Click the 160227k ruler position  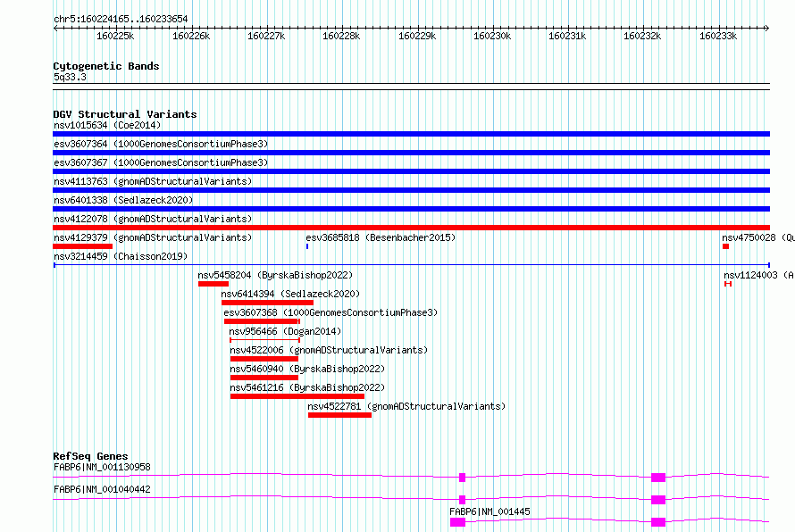(x=266, y=37)
